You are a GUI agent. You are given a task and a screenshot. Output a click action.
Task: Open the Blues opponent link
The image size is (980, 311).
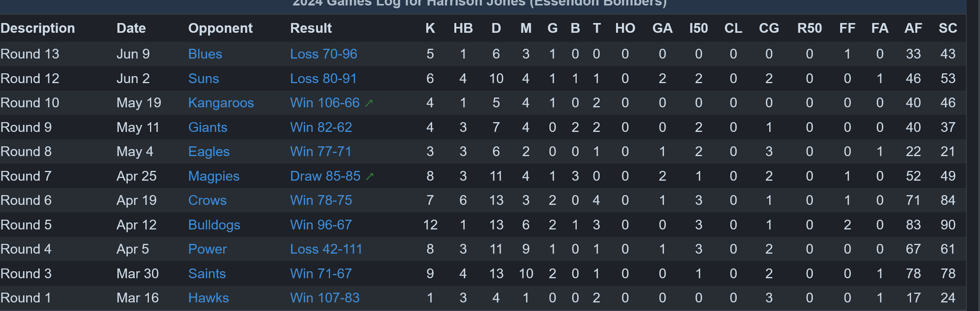coord(205,54)
